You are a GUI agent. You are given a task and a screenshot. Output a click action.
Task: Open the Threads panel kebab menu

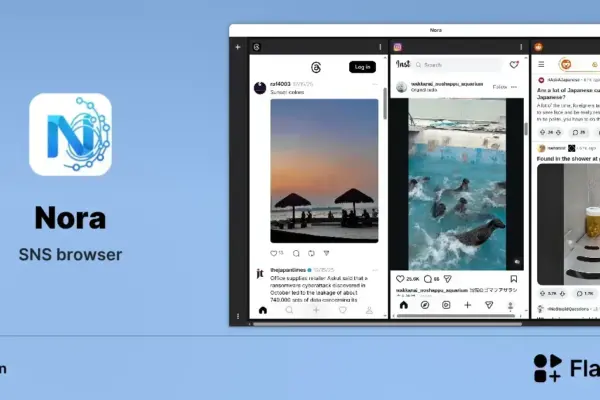tap(380, 47)
